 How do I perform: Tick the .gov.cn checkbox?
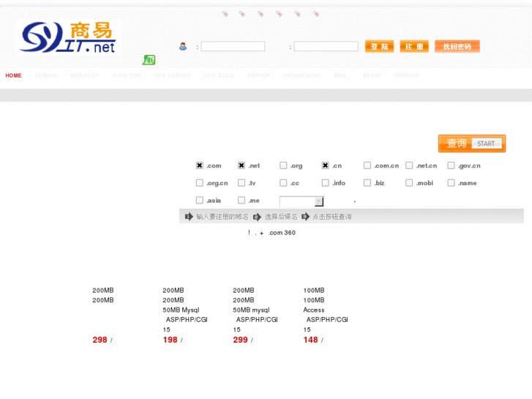(451, 165)
